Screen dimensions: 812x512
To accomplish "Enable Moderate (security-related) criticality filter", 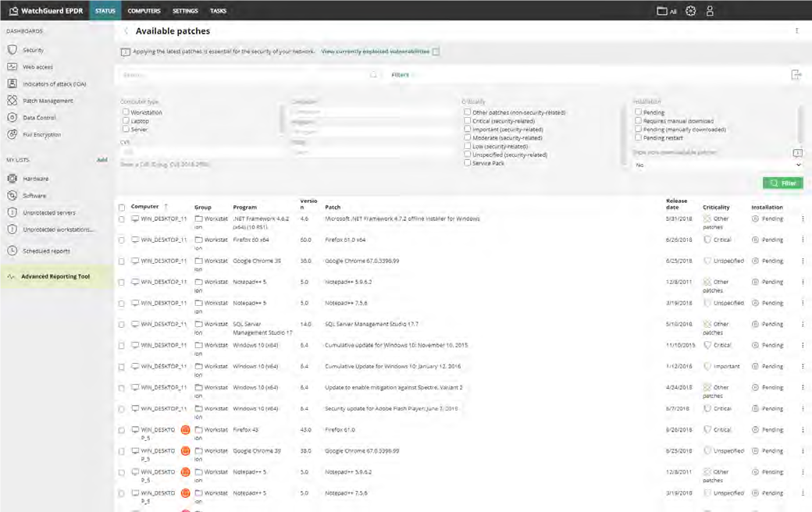I will coord(467,137).
